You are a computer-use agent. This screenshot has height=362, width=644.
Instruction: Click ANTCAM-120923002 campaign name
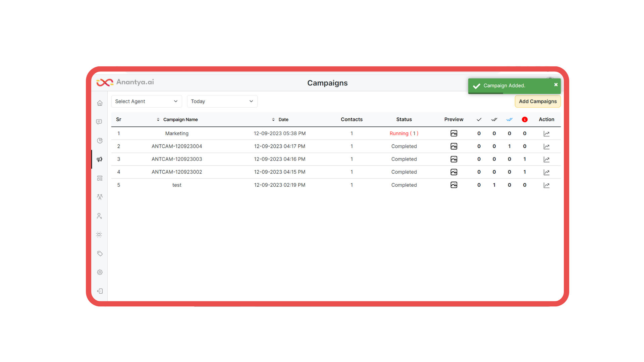click(x=177, y=172)
